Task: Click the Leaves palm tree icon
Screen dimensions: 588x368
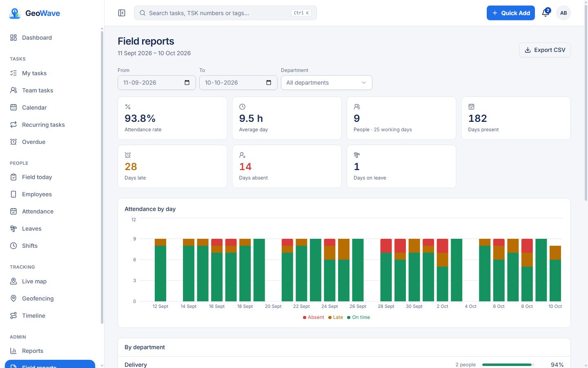Action: click(13, 229)
